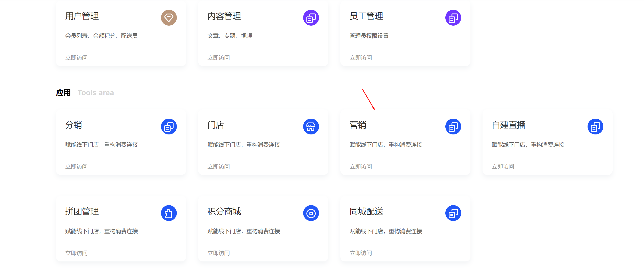Click the 分销 card description text
The height and width of the screenshot is (274, 644).
pyautogui.click(x=102, y=145)
